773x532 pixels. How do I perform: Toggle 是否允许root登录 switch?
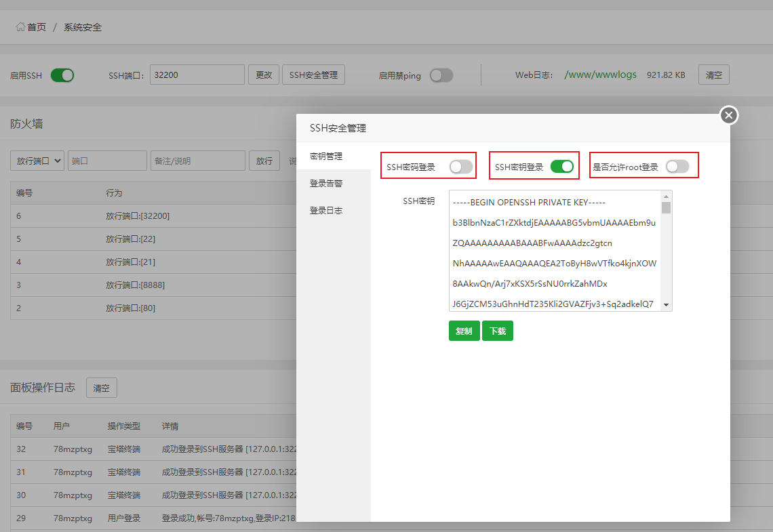click(x=677, y=167)
